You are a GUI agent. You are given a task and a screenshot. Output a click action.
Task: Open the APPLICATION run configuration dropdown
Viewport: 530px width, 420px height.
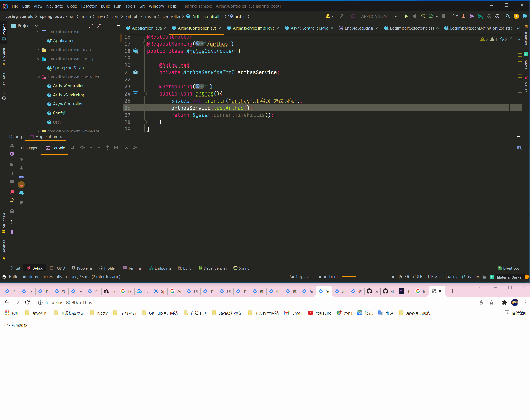[395, 16]
